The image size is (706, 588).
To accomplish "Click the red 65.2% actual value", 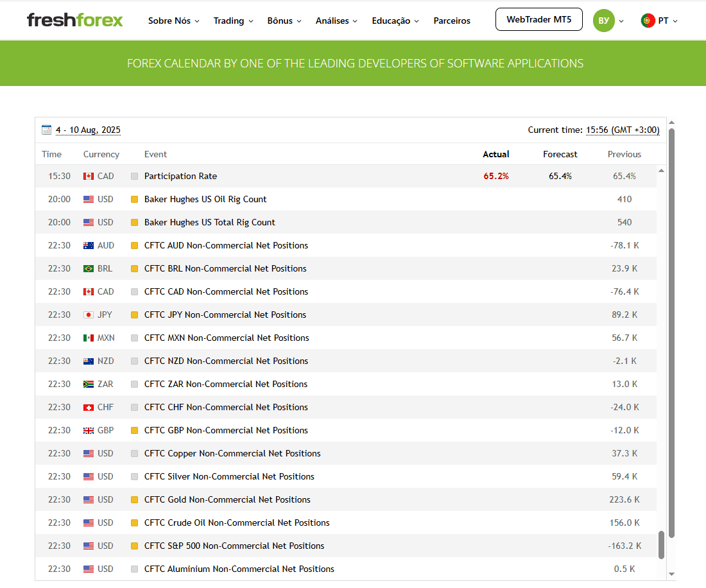I will (495, 176).
